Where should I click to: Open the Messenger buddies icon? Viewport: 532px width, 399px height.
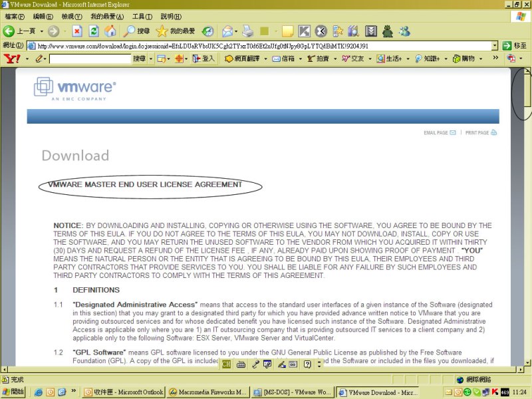coord(404,31)
